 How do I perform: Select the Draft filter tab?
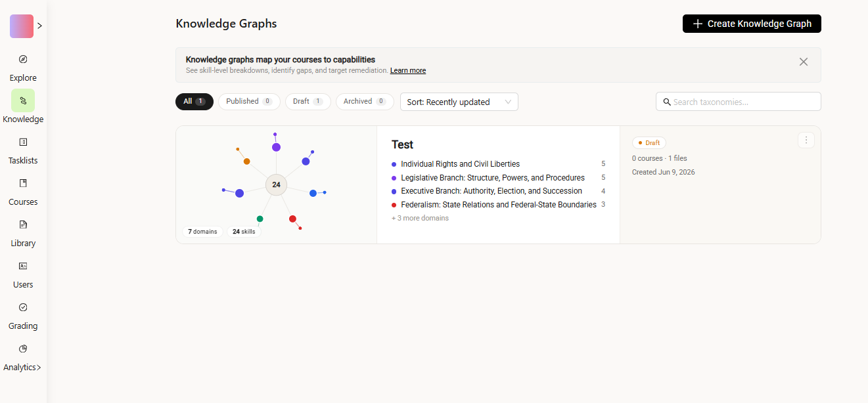308,102
